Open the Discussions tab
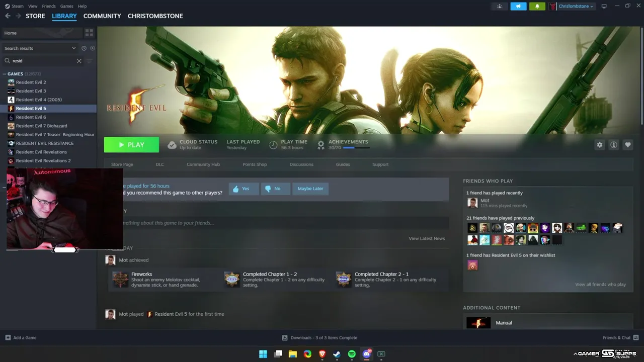 (301, 164)
